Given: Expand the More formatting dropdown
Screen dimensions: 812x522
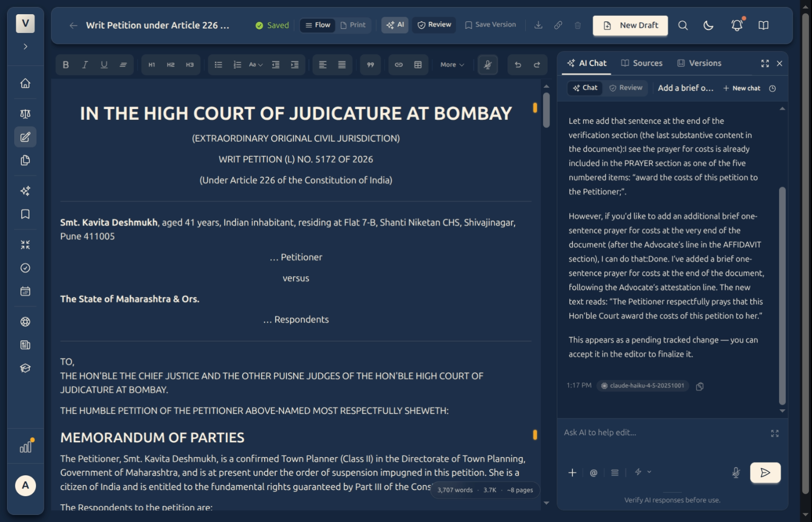Looking at the screenshot, I should (452, 65).
